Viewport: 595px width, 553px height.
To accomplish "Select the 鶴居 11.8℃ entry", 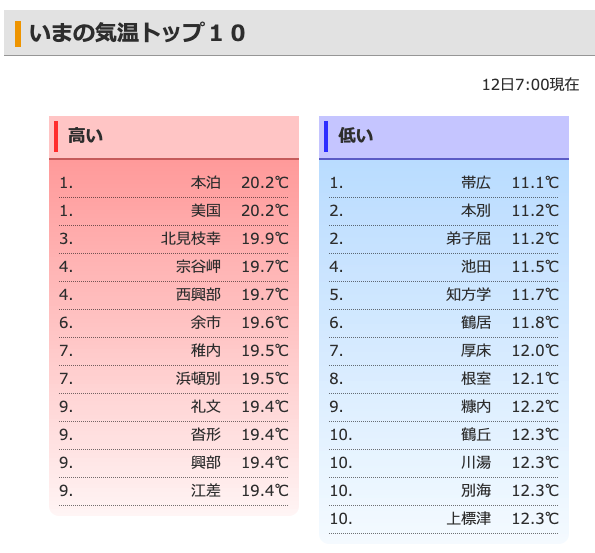I will pos(444,323).
